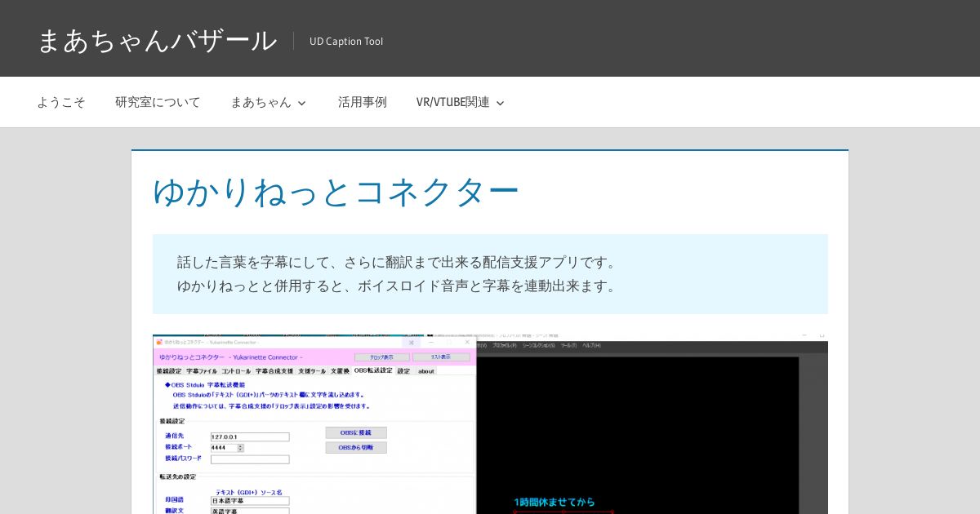Select 字幕ファイル tab in the Yukarinette screenshot
The height and width of the screenshot is (514, 980).
202,370
